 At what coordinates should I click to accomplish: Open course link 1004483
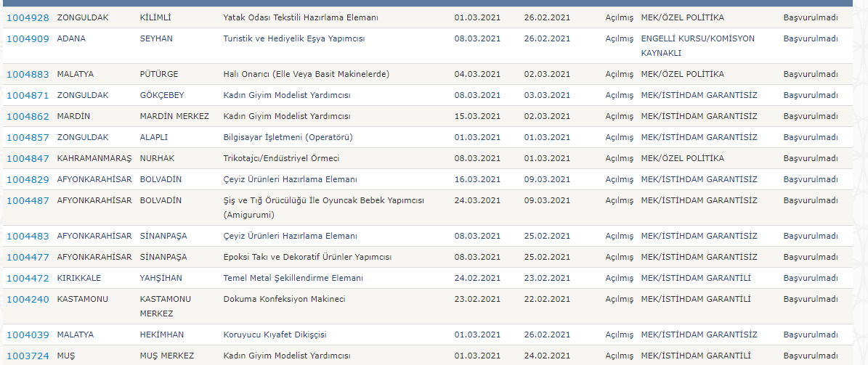(28, 236)
